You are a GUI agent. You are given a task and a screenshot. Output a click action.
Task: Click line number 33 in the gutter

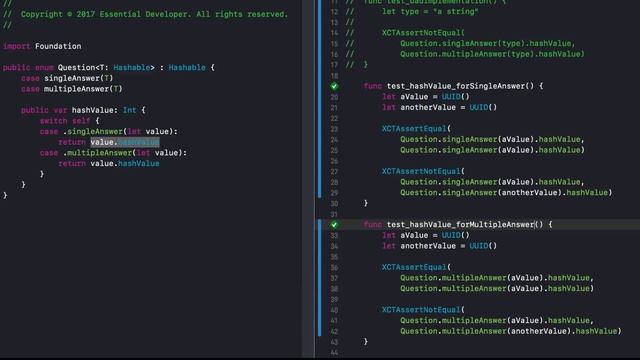[x=334, y=236]
